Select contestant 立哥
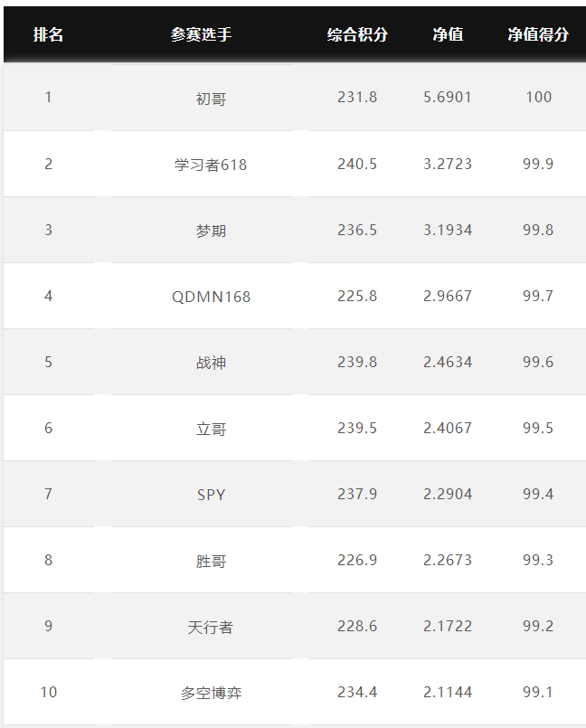 (x=211, y=429)
